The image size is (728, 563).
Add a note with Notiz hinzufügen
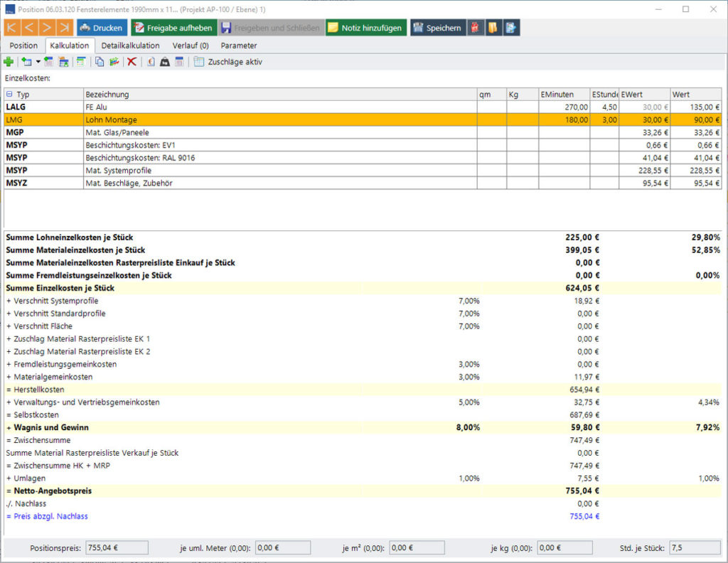click(366, 28)
